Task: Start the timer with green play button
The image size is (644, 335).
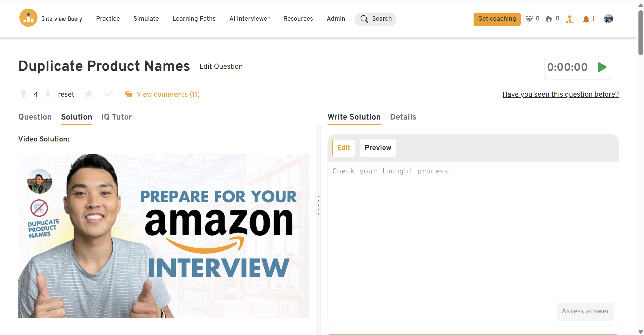Action: 602,67
